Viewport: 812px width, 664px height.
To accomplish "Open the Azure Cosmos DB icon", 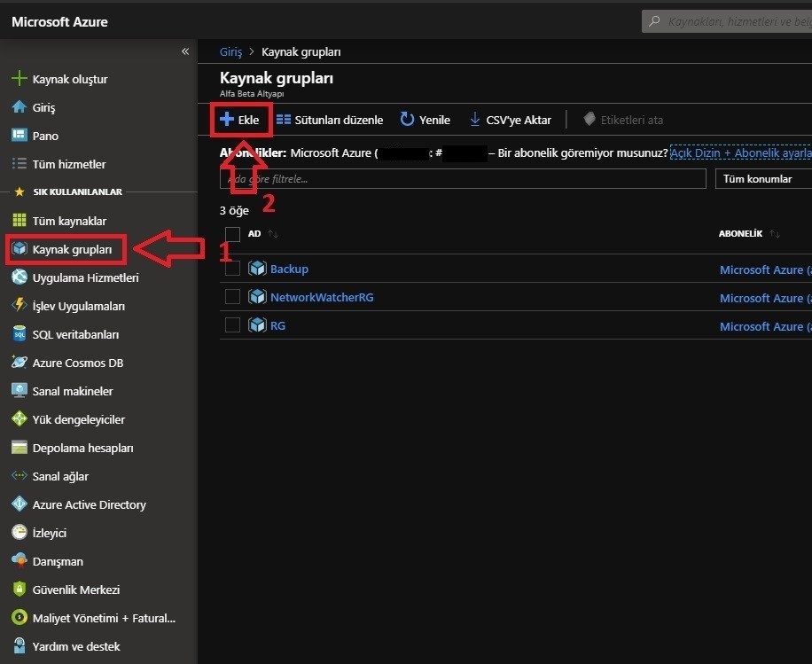I will click(x=20, y=362).
